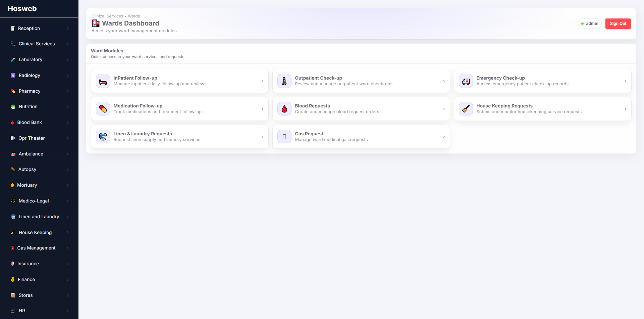Click the Radiology sidebar icon
This screenshot has height=319, width=644.
pos(13,75)
